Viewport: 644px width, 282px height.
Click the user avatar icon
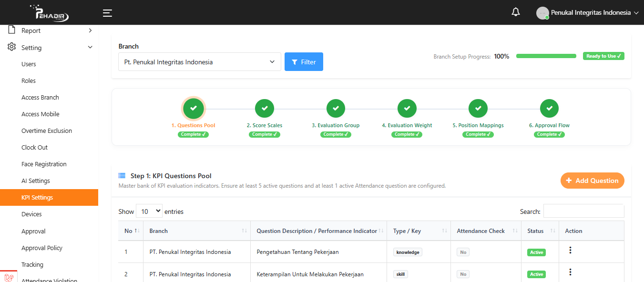click(542, 13)
